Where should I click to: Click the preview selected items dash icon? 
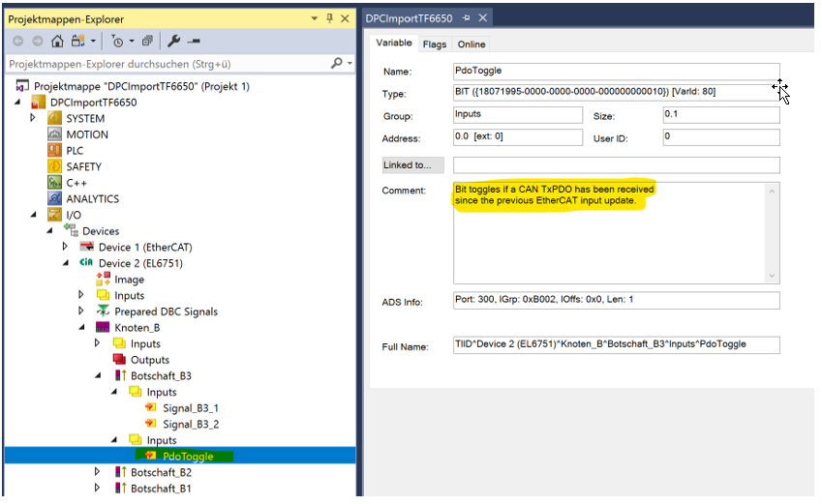(x=194, y=41)
